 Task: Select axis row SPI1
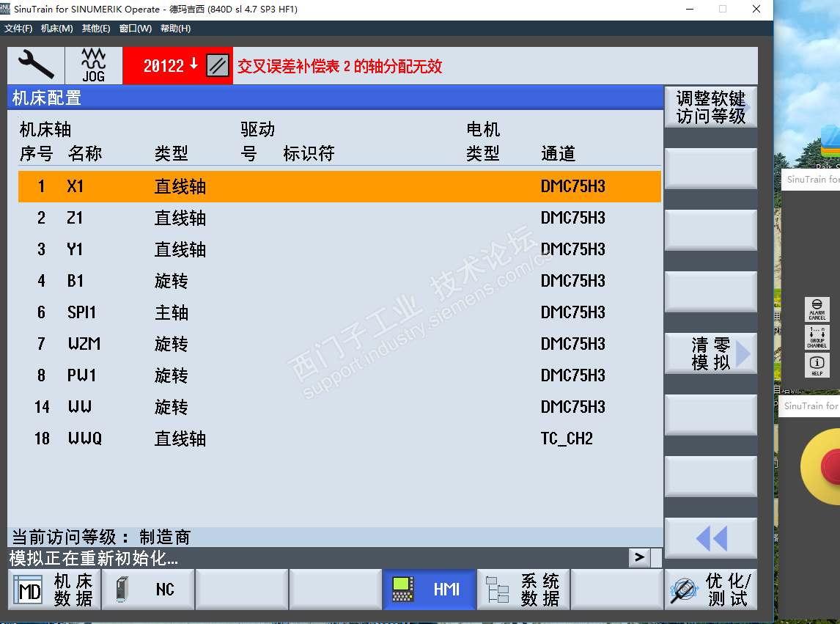[x=339, y=312]
